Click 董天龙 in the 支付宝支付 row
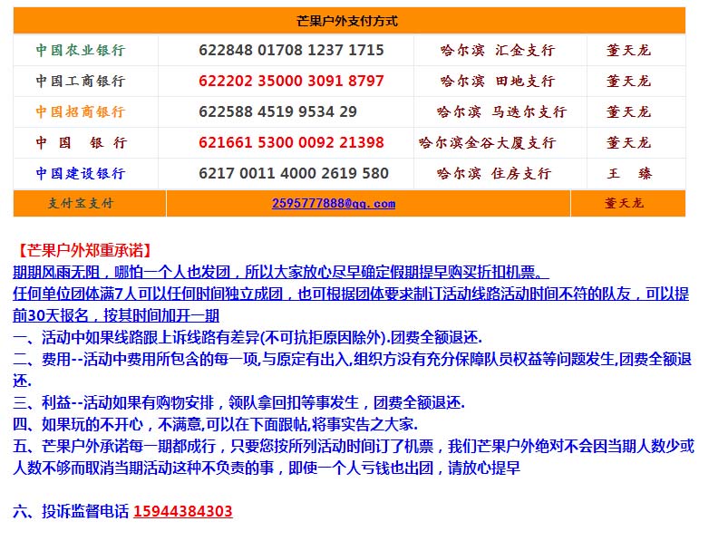Viewport: 728px width, 560px height. (624, 203)
